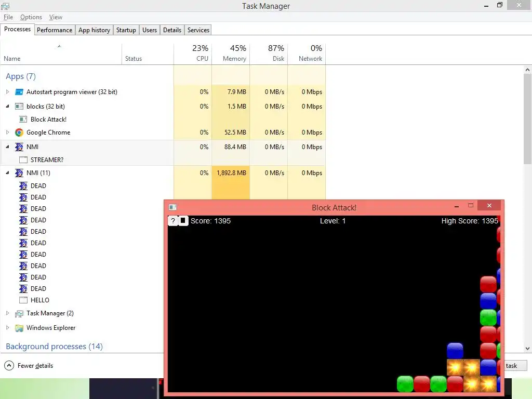Image resolution: width=532 pixels, height=399 pixels.
Task: Click the NMI 88.4 MB row's hedgehog icon
Action: pos(19,147)
